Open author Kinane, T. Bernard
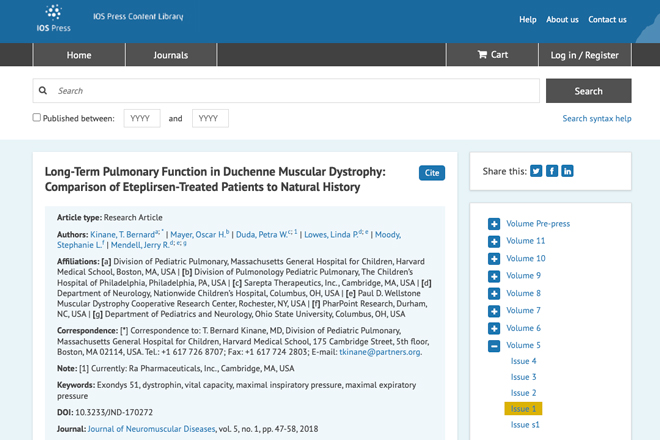The height and width of the screenshot is (440, 660). pos(122,235)
